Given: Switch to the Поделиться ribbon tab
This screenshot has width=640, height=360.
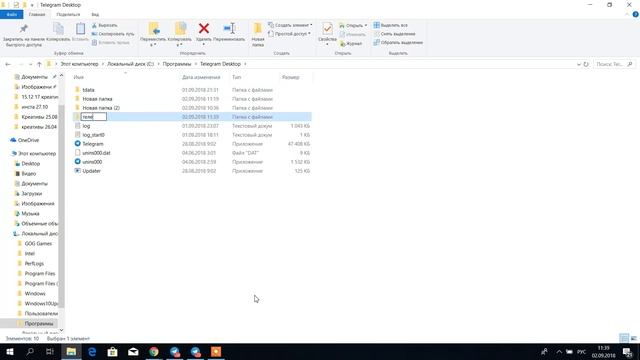Looking at the screenshot, I should click(x=68, y=14).
